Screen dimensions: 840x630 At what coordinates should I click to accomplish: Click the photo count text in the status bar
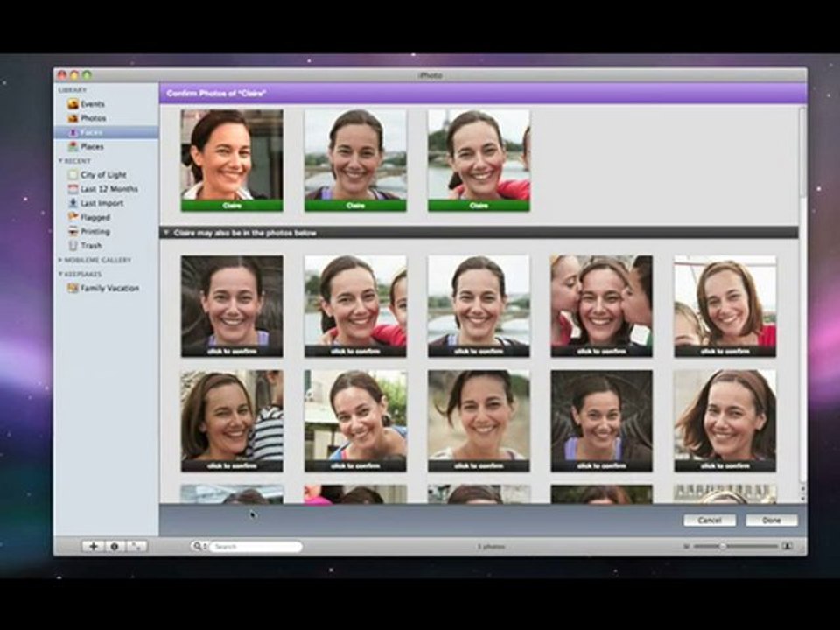coord(491,546)
